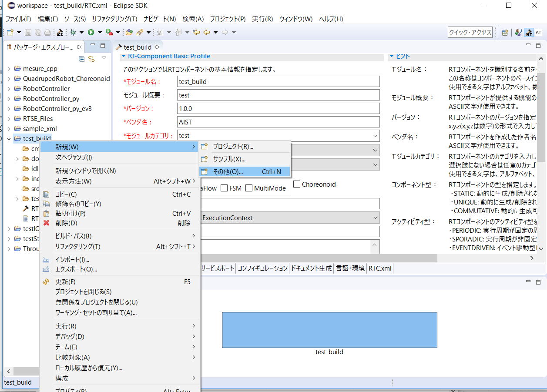Open the Package Explorer view menu triangle
This screenshot has height=392, width=547.
[x=104, y=58]
